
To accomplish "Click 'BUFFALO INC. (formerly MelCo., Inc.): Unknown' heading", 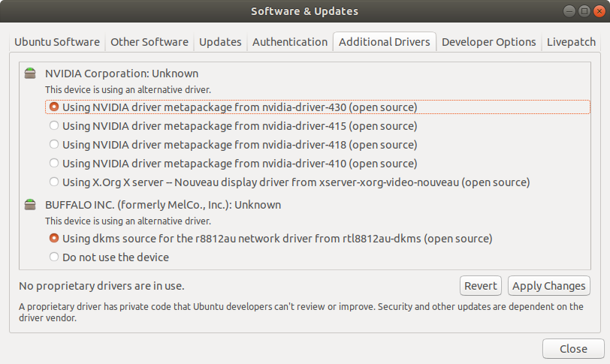I will 163,205.
